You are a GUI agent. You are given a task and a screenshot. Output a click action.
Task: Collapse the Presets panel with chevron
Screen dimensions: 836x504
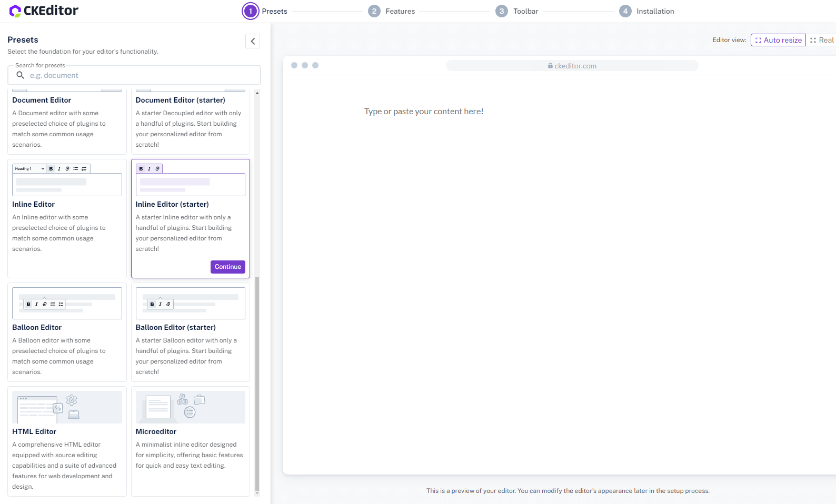(253, 41)
